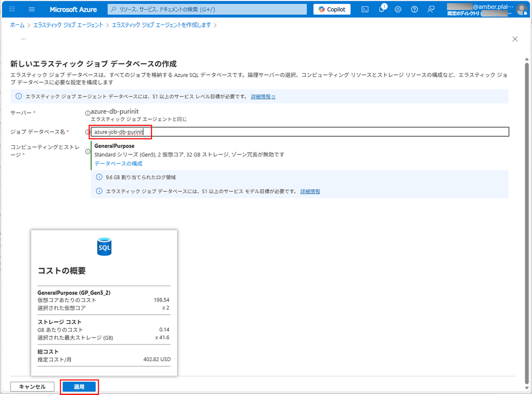This screenshot has height=395, width=532.
Task: Open the help question mark icon
Action: click(x=414, y=9)
